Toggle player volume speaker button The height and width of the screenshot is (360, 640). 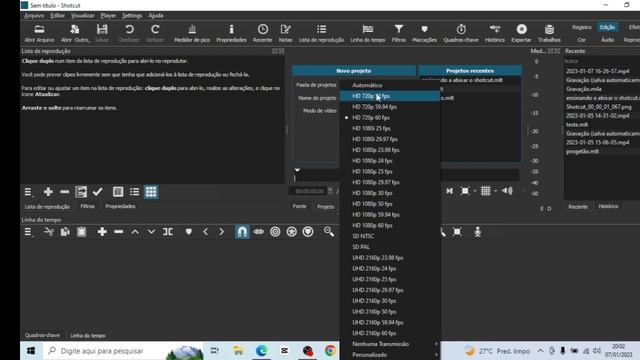507,191
